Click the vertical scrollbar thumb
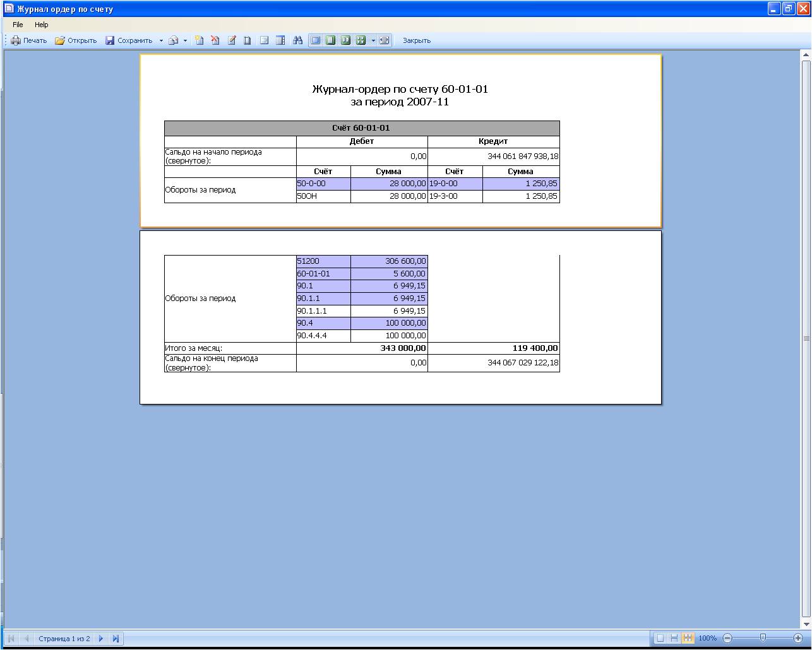 [806, 338]
